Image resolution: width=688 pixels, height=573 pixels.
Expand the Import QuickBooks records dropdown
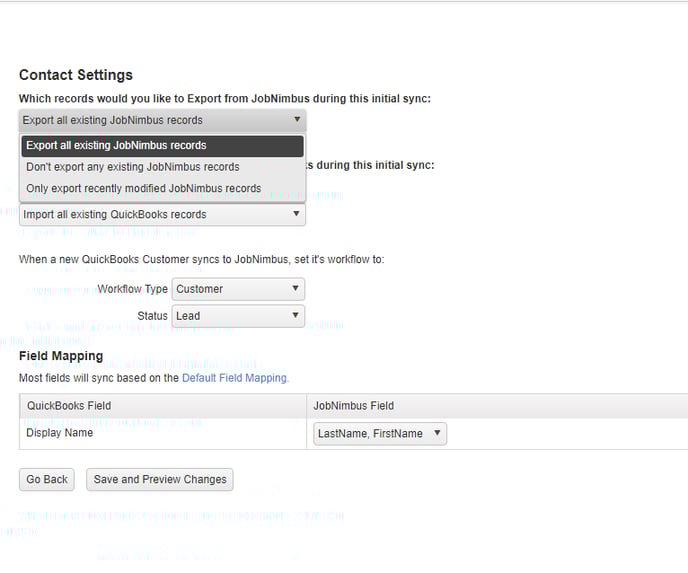(162, 214)
